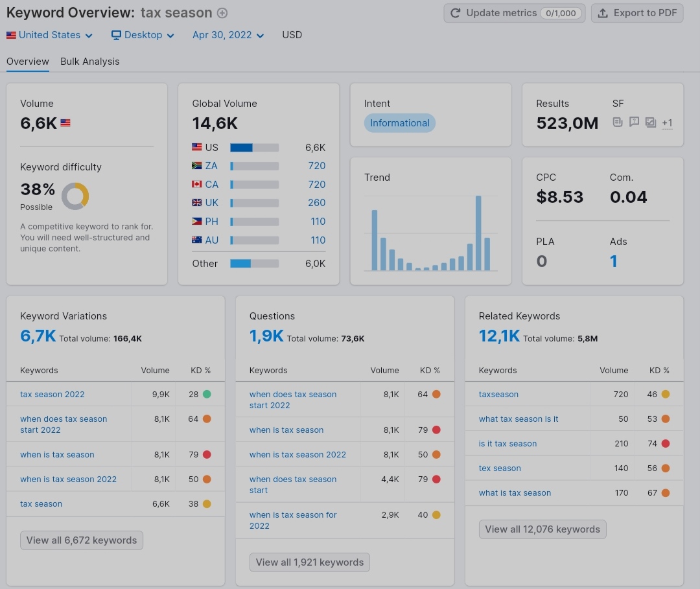
Task: Click the featured snippet SERP feature icon
Action: click(x=618, y=122)
